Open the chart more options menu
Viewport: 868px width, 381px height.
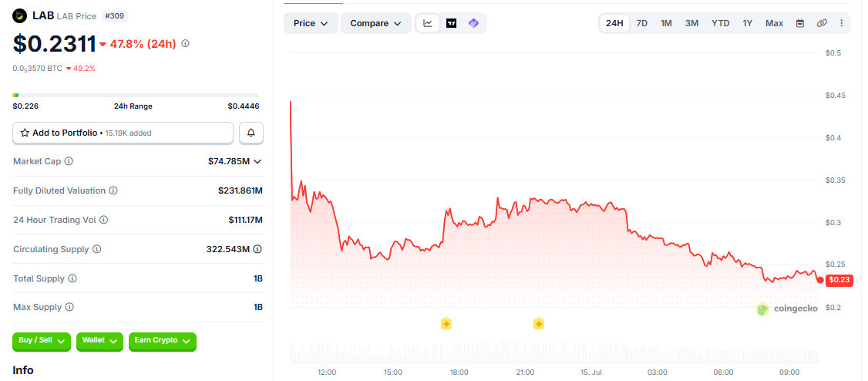pos(842,23)
